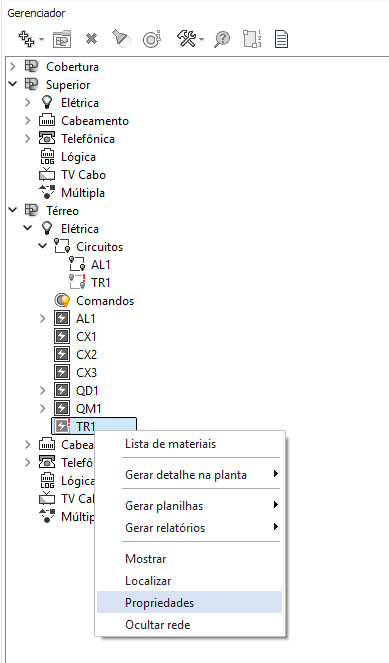Click the floor properties icon in toolbar

(x=62, y=39)
